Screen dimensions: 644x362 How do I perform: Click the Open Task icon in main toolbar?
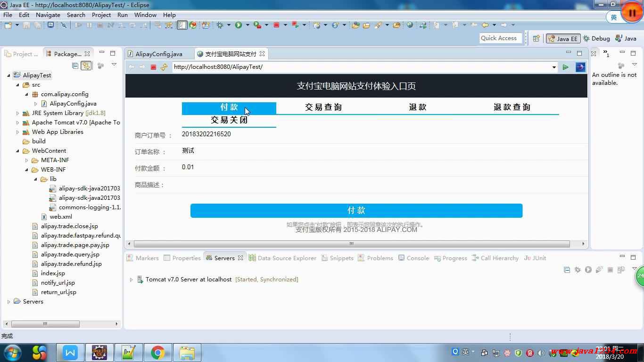366,25
